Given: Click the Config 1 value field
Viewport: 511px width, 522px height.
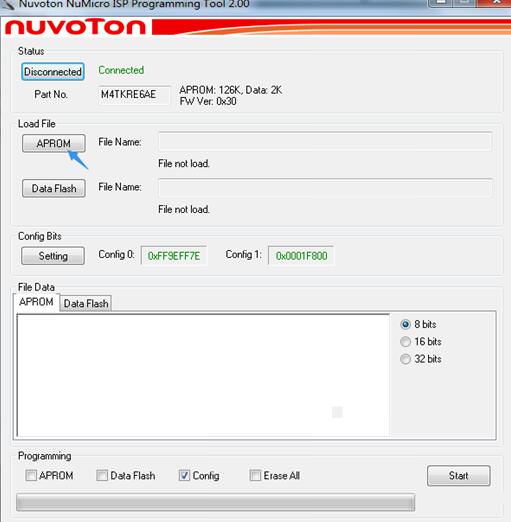Looking at the screenshot, I should tap(301, 256).
